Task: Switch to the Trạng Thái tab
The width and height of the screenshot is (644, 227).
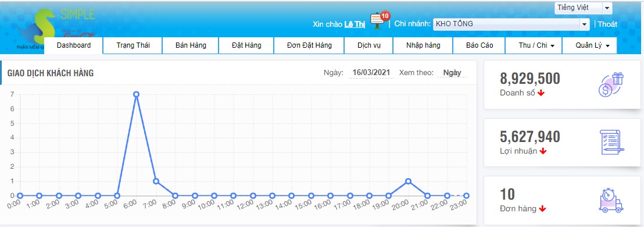Action: (x=133, y=45)
